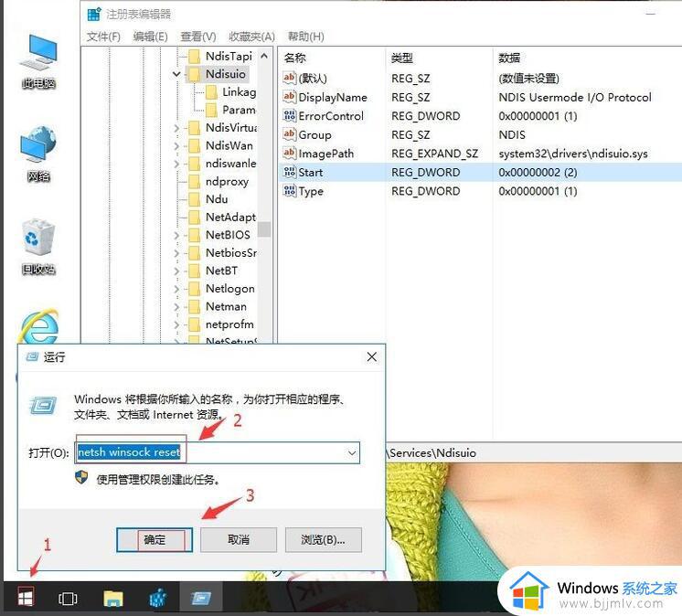Viewport: 682px width, 616px height.
Task: Open Task View on the taskbar
Action: click(68, 599)
